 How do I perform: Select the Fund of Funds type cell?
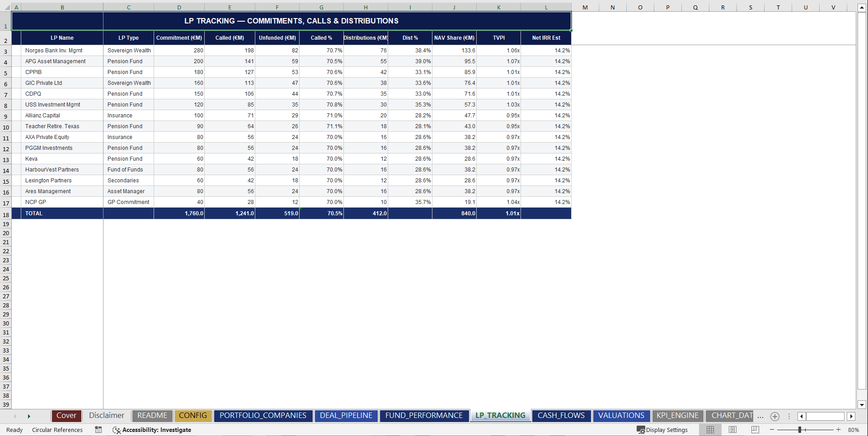pyautogui.click(x=128, y=170)
